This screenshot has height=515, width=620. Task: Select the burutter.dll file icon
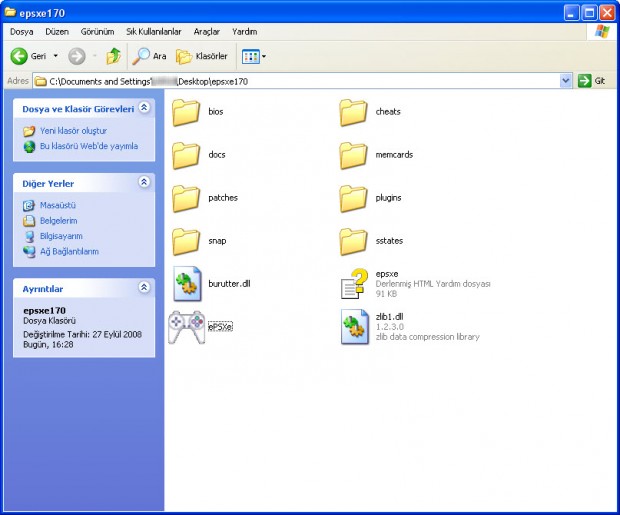pos(187,284)
